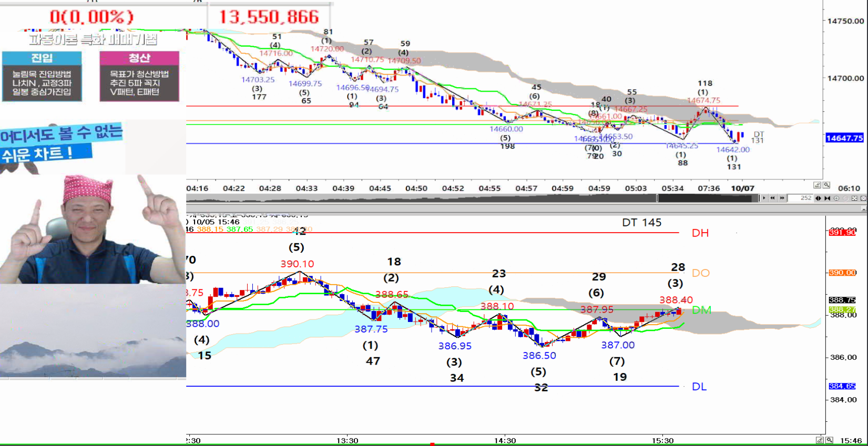Screen dimensions: 868x446
Task: Zoom out with the circled minus icon
Action: point(845,198)
